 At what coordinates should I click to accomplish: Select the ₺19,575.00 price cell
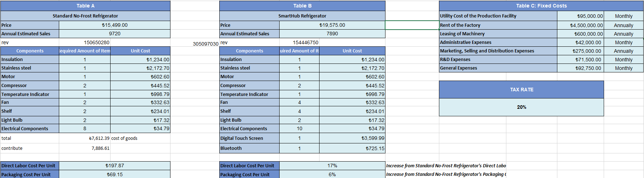tap(332, 25)
